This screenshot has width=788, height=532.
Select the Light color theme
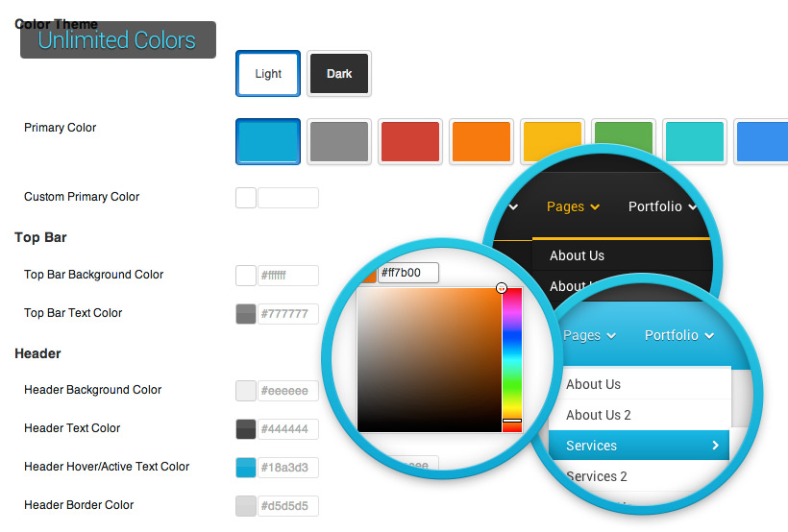[268, 74]
